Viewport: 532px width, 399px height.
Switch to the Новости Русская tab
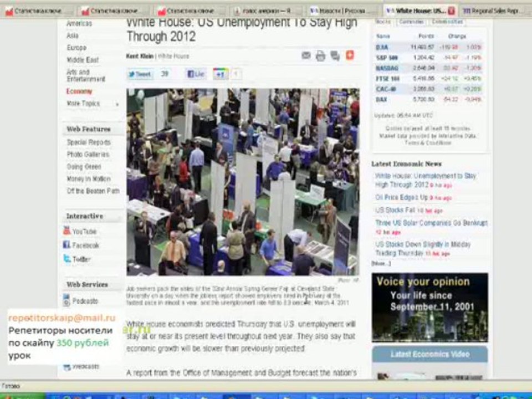(342, 11)
